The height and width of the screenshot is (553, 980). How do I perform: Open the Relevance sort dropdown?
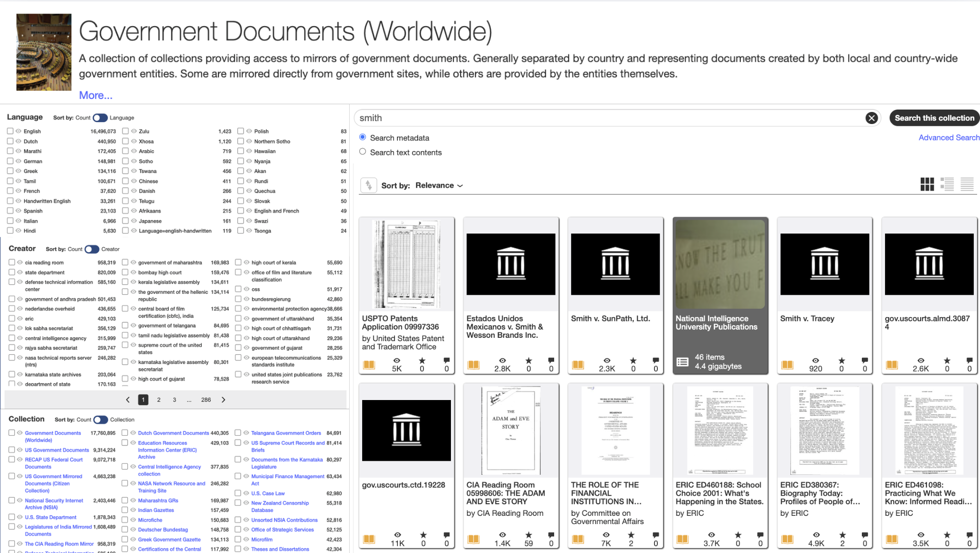439,186
